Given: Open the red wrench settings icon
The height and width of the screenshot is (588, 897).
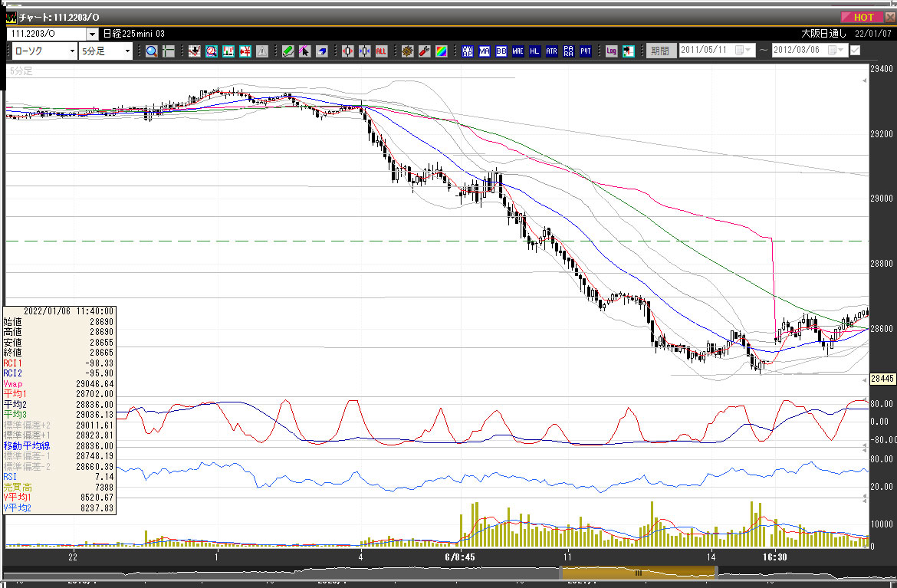Looking at the screenshot, I should (x=425, y=51).
